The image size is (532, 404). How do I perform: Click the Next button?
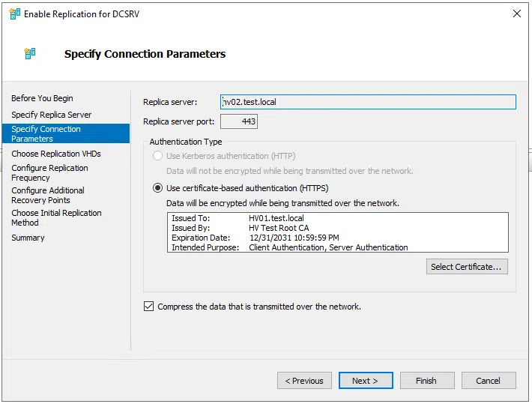pos(365,381)
